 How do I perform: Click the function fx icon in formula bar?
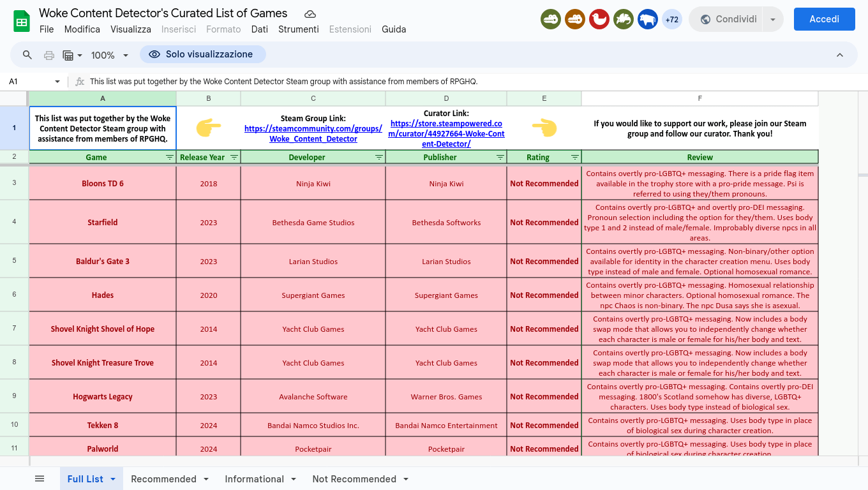coord(80,82)
